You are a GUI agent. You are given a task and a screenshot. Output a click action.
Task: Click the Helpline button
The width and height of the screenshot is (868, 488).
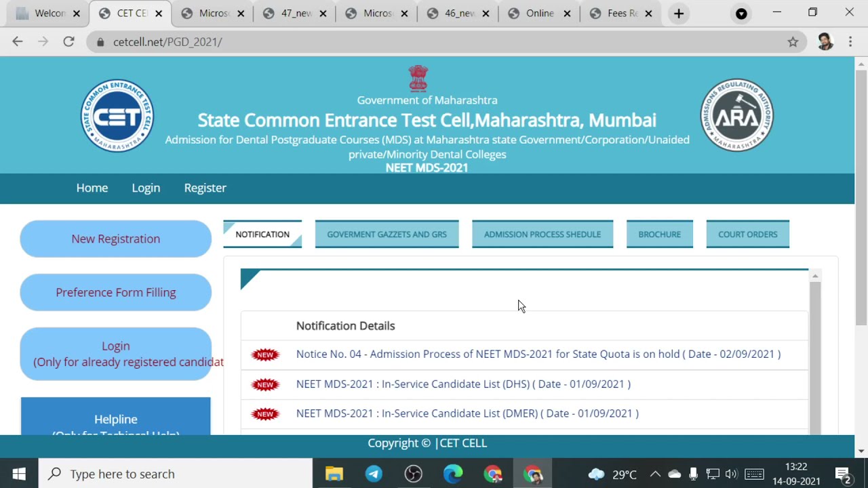coord(116,416)
